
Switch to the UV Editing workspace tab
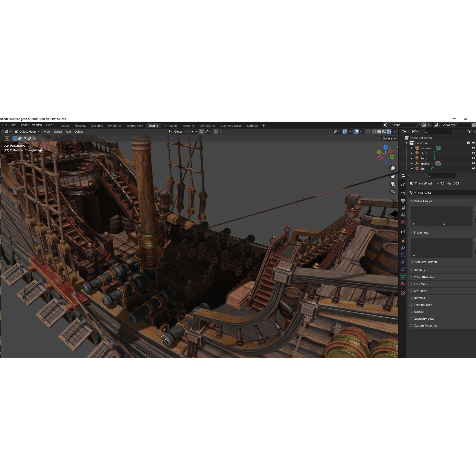(x=114, y=125)
